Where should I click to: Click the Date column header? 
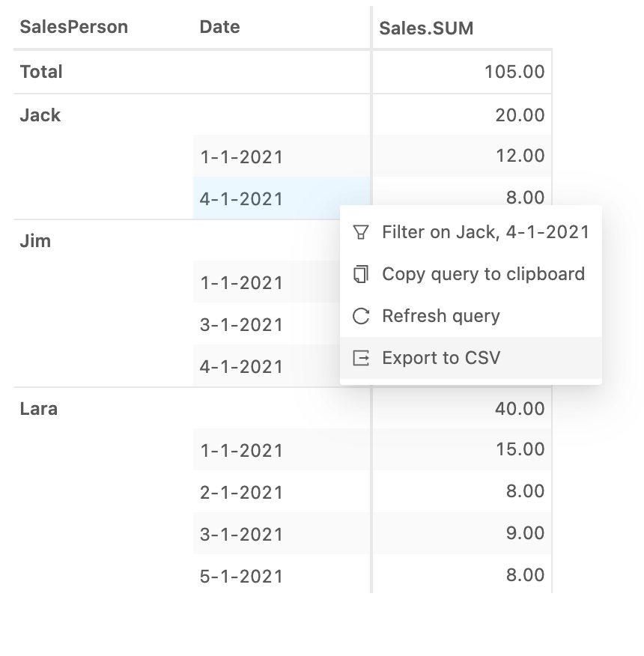[x=219, y=27]
